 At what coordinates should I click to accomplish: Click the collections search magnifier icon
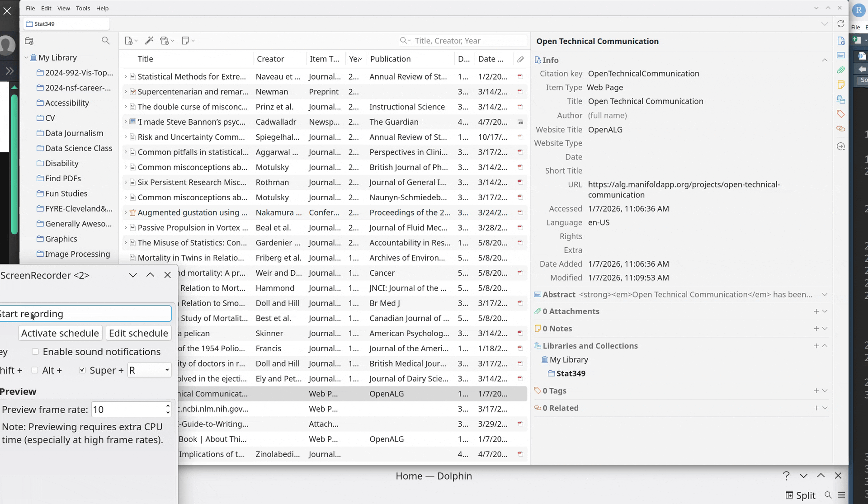(x=105, y=41)
